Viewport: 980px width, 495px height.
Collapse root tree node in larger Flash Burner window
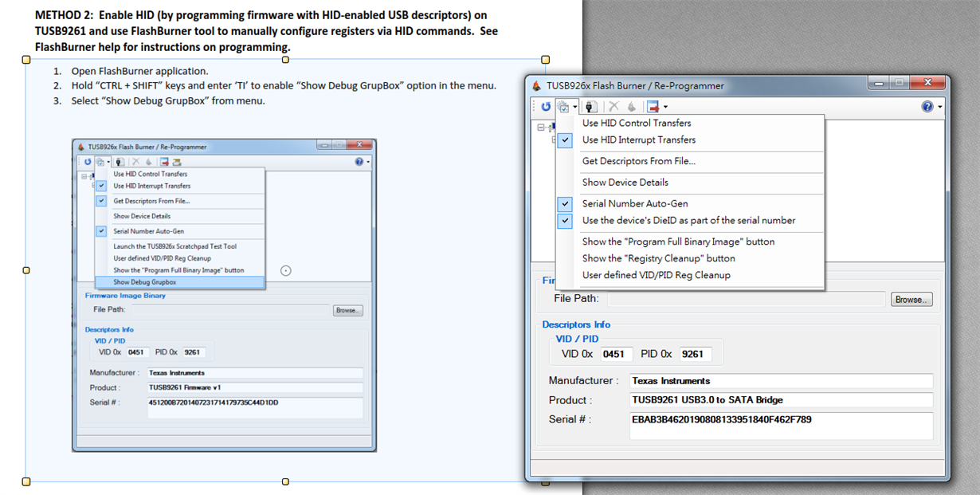542,128
